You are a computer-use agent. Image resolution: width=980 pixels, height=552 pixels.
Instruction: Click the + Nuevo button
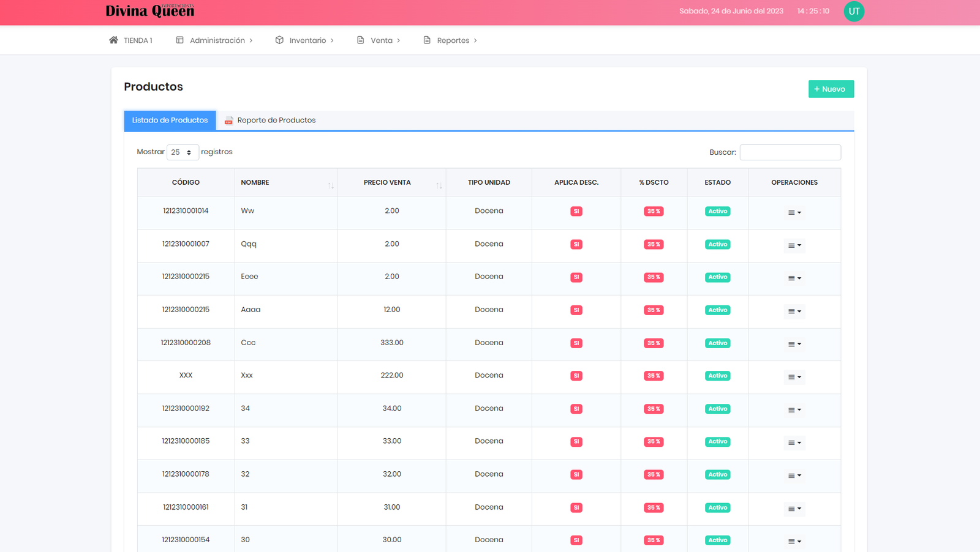point(831,89)
